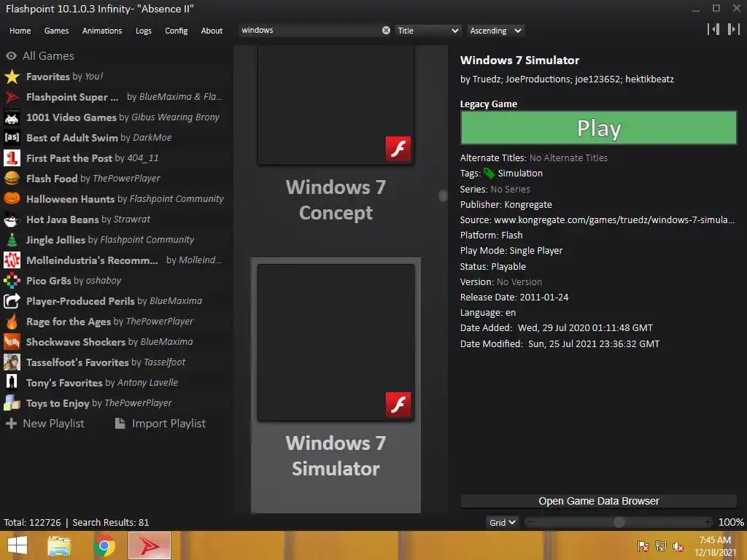Click the Simulation tag link
This screenshot has width=747, height=560.
(x=519, y=174)
